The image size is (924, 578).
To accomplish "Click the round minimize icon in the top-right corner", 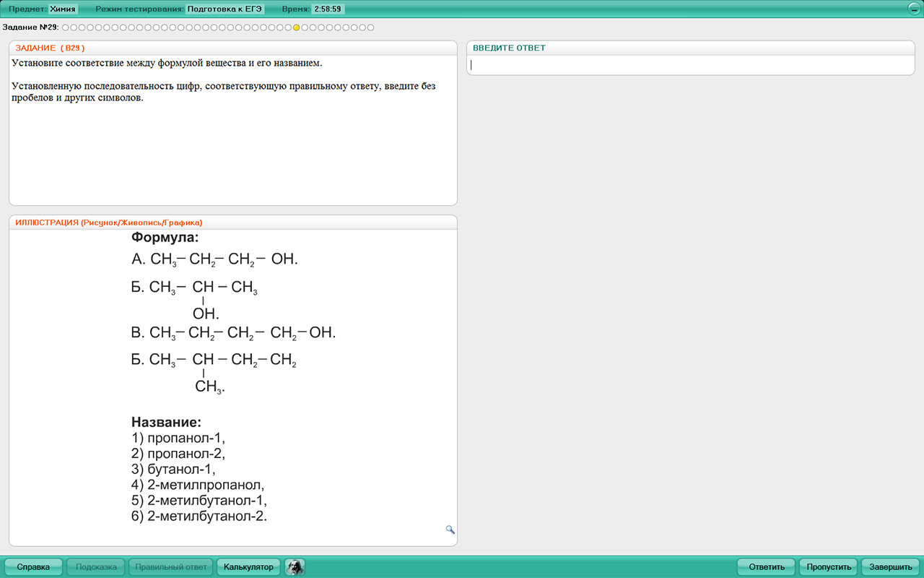I will tap(914, 9).
